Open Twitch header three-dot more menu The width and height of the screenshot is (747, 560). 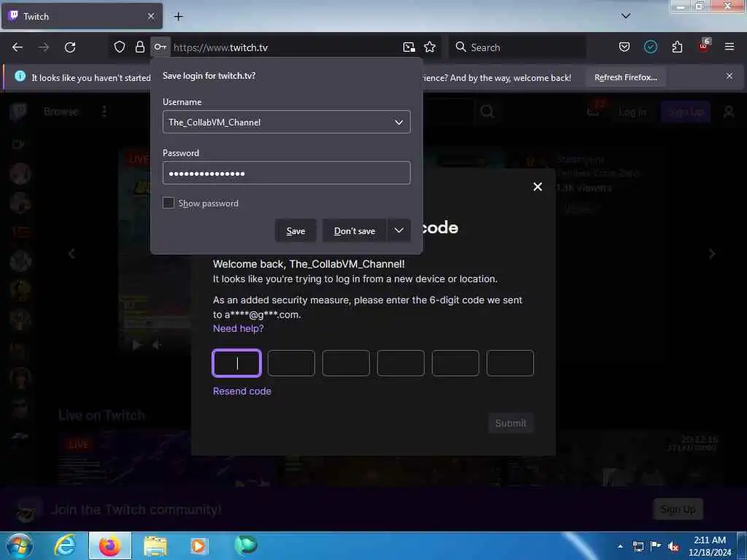(x=104, y=112)
